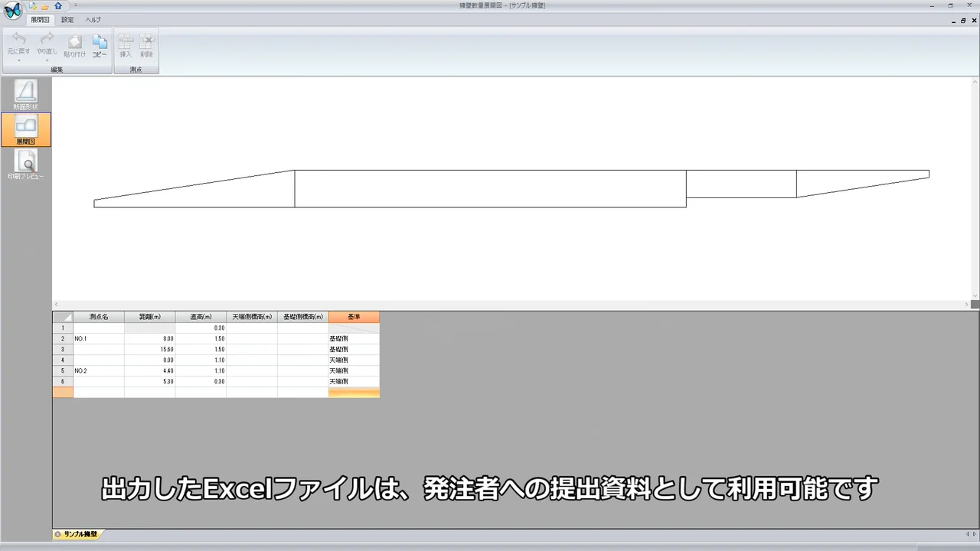Select the NO.1 station name cell
The image size is (980, 551).
tap(99, 338)
